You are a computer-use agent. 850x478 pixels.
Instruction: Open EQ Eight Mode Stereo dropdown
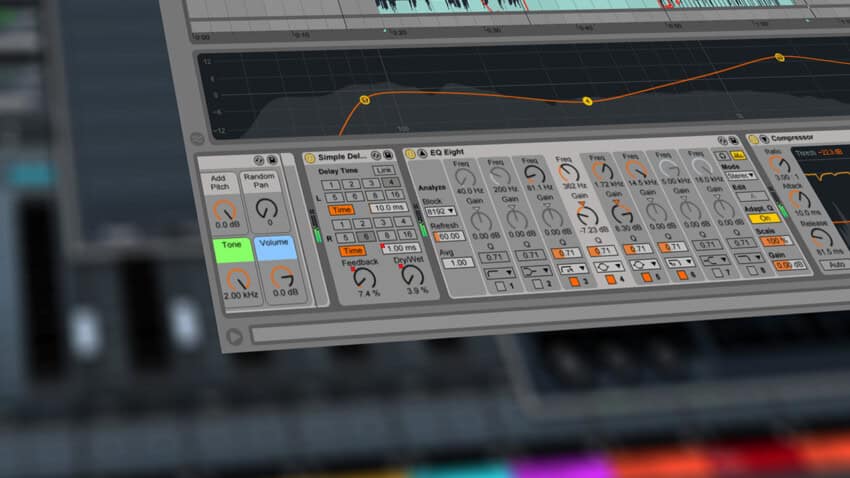(x=742, y=175)
